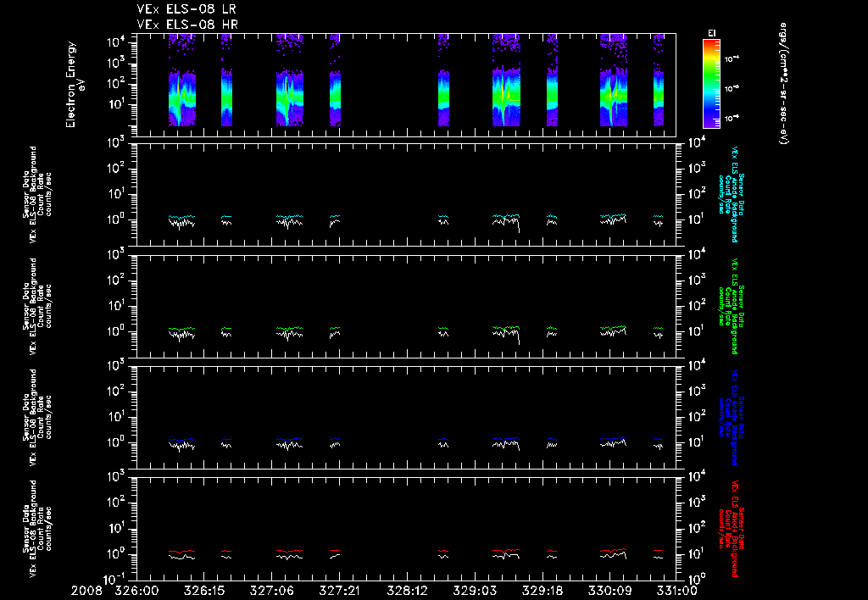
Task: Click the "VEx ELS-08 HR" title line
Action: tap(187, 25)
